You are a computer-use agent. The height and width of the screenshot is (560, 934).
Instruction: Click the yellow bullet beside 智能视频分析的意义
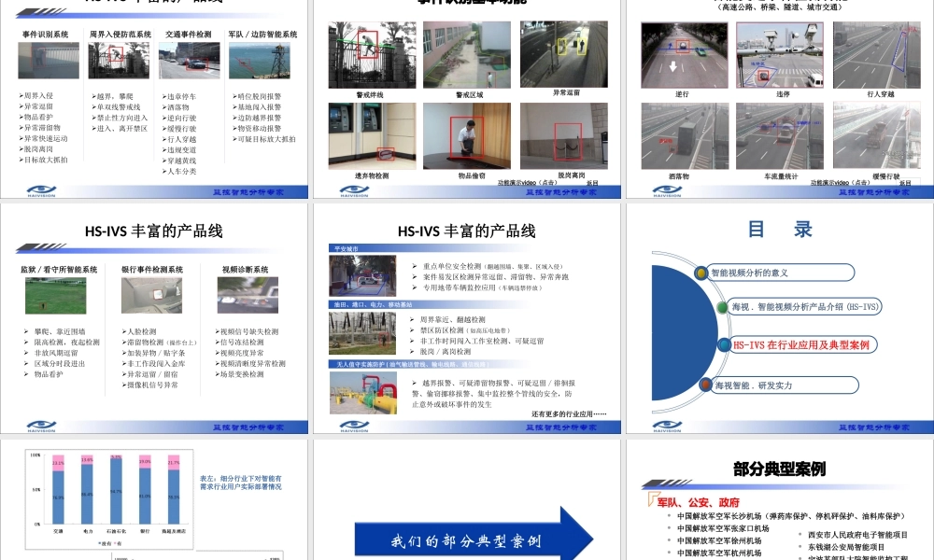coord(701,273)
